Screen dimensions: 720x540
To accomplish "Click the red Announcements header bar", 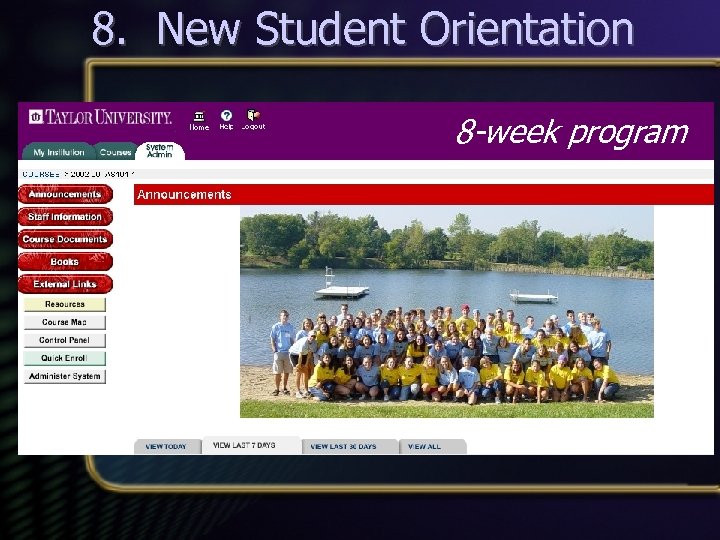I will click(424, 195).
